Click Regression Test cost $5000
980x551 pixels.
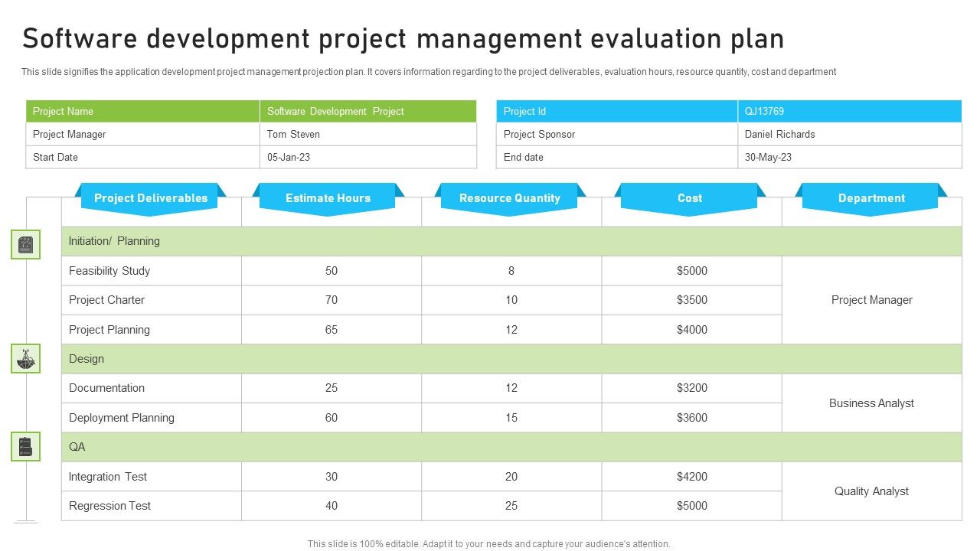692,506
